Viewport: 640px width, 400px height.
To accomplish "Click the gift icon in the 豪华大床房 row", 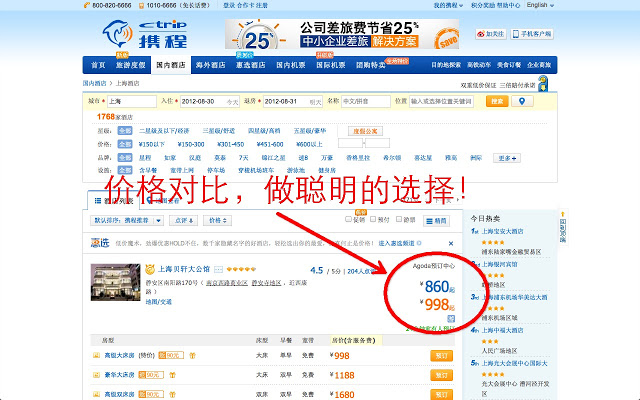I will tap(173, 375).
